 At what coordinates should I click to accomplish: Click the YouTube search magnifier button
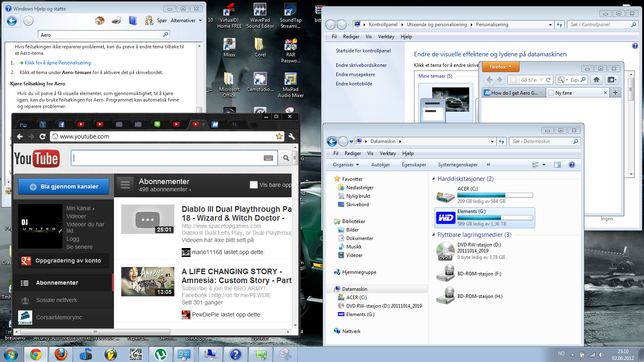click(286, 158)
